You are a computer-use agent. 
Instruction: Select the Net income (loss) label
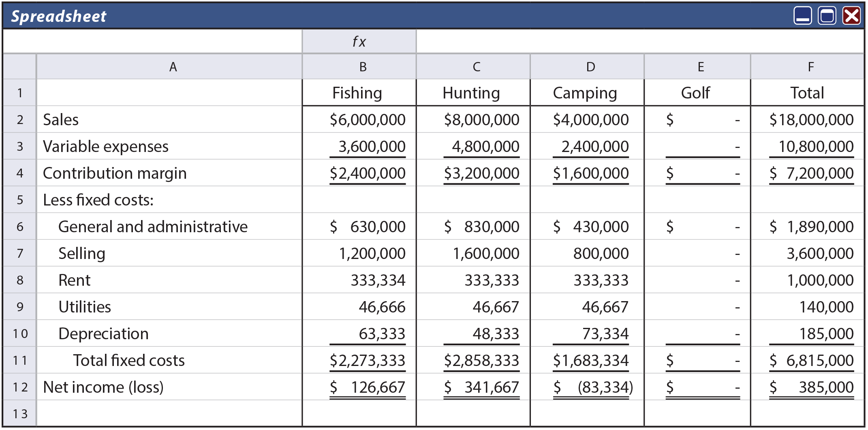[169, 387]
